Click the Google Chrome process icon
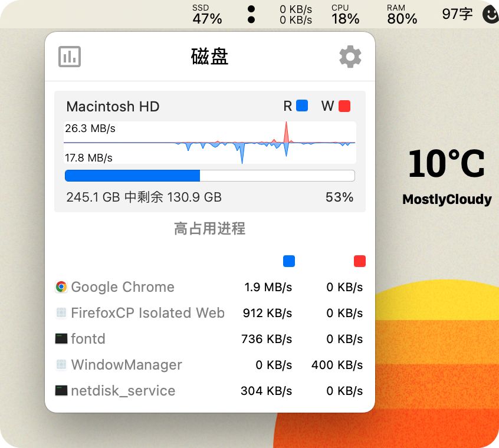499x448 pixels. point(61,287)
